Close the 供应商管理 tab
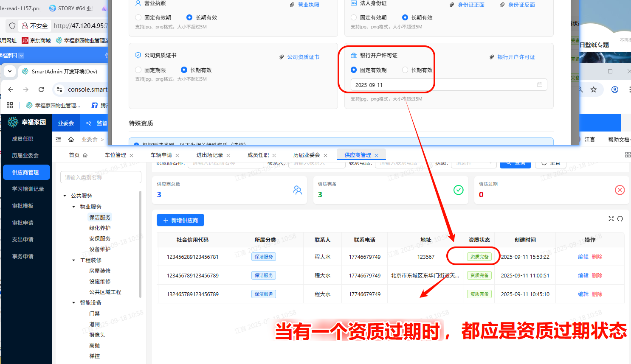Image resolution: width=631 pixels, height=364 pixels. coord(377,156)
